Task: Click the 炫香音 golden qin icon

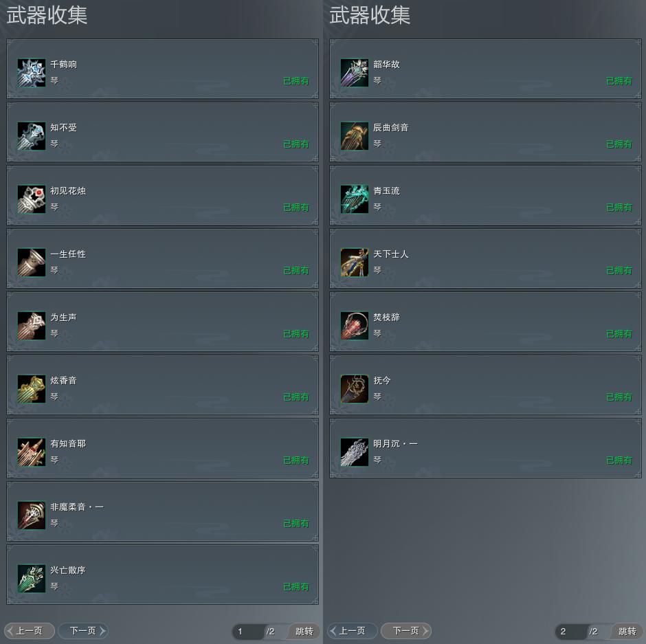Action: [32, 389]
